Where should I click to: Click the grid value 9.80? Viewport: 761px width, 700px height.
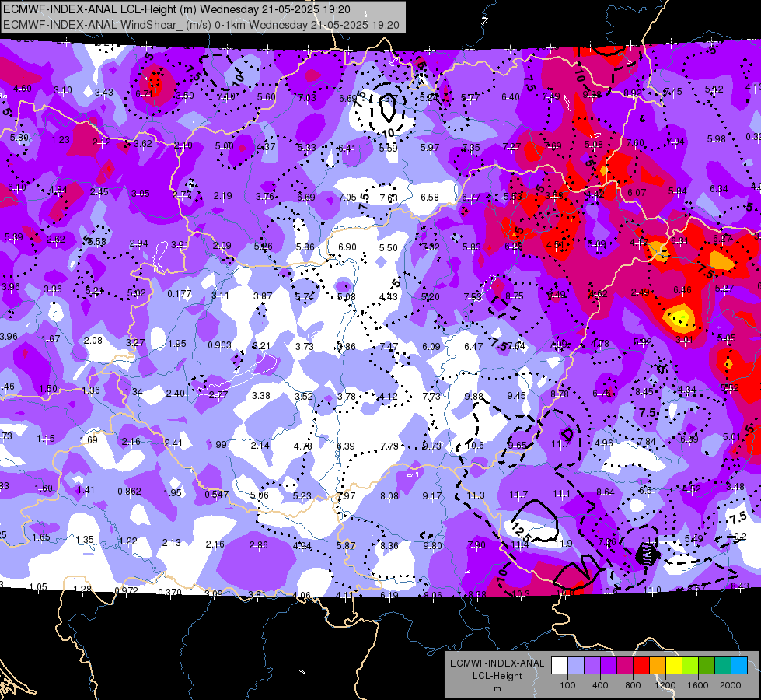pos(432,546)
